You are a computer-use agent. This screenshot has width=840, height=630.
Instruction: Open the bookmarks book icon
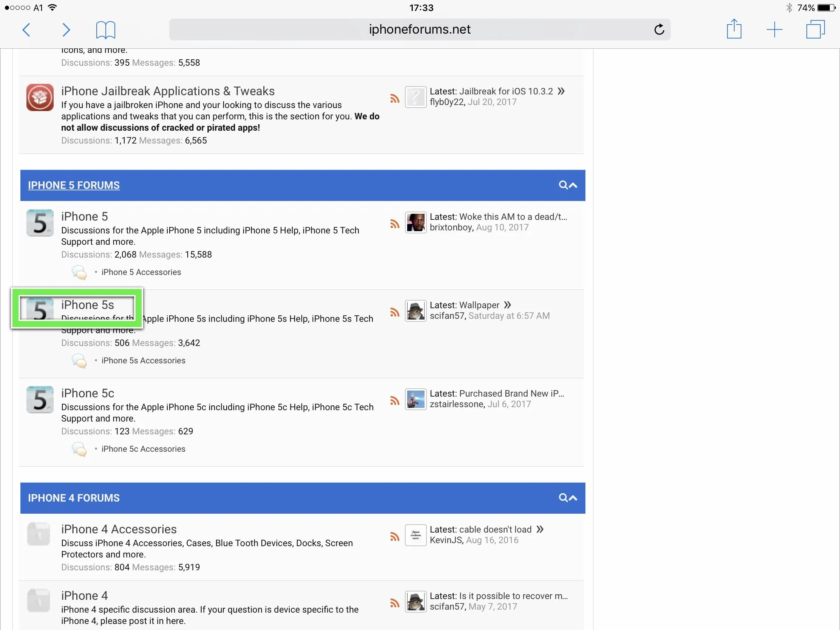coord(106,29)
